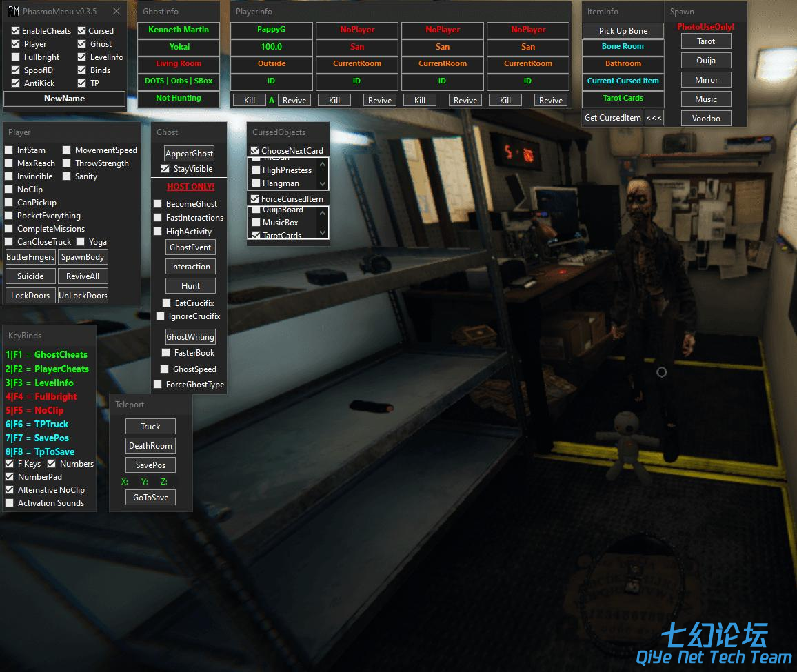Click the NewName input field

[x=65, y=99]
